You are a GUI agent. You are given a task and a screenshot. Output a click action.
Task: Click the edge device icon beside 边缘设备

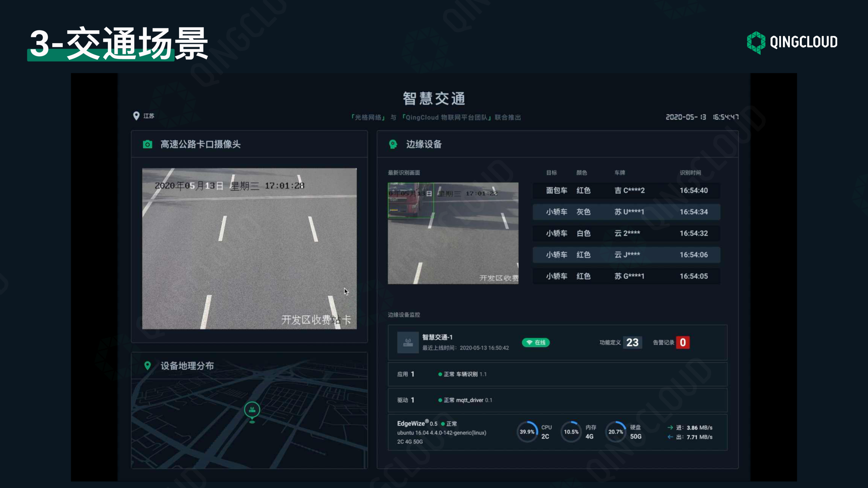pos(393,144)
